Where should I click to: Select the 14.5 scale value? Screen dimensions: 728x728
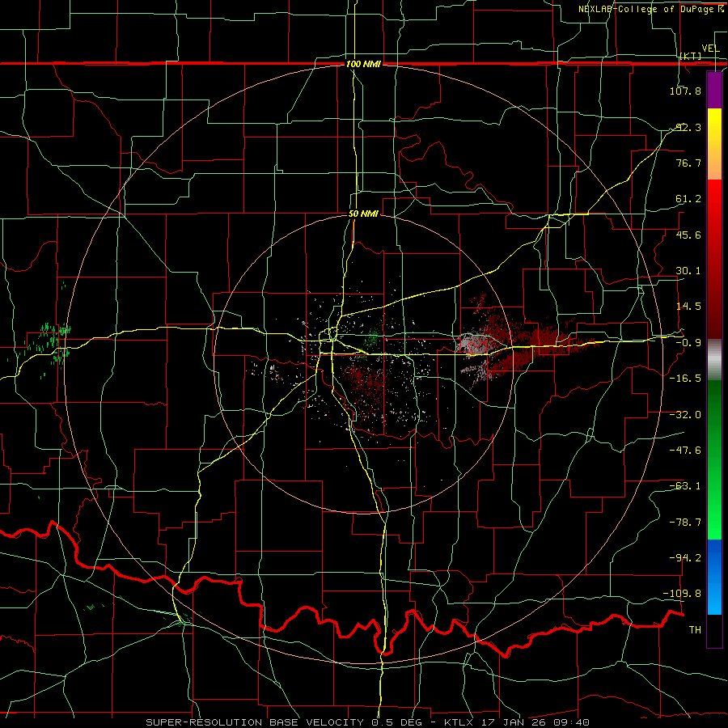coord(688,307)
